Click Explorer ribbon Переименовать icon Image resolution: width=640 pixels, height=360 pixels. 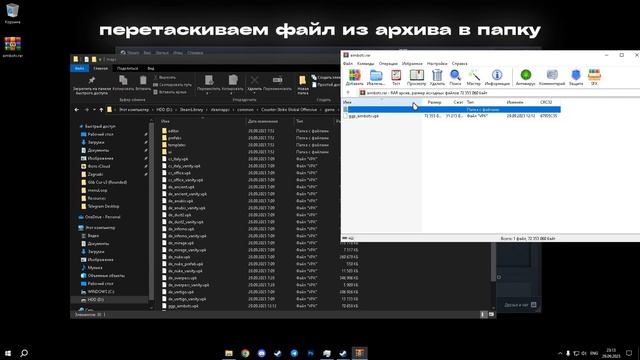point(278,80)
